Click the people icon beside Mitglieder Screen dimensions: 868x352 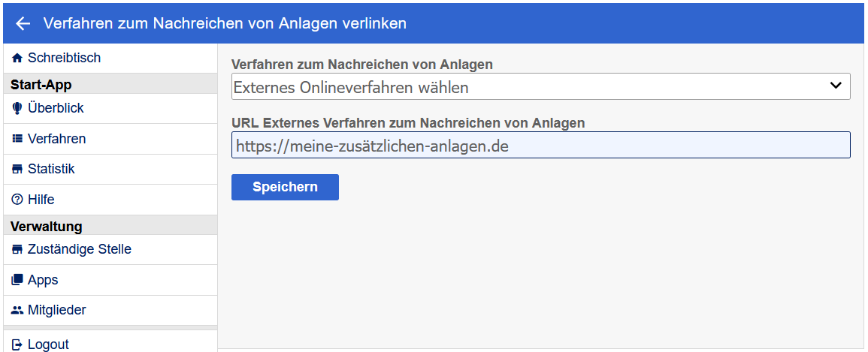(x=17, y=310)
